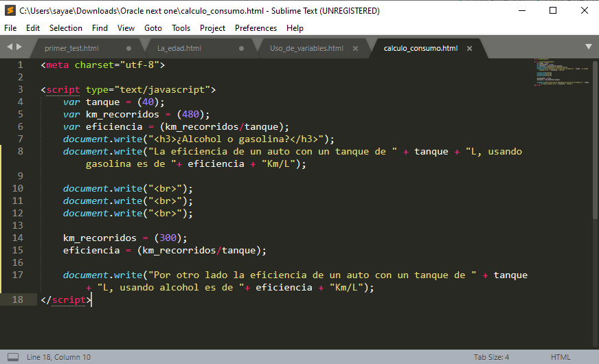Screen dimensions: 599x364
Task: Click 'Por otro lado' string on line 17
Action: 190,275
